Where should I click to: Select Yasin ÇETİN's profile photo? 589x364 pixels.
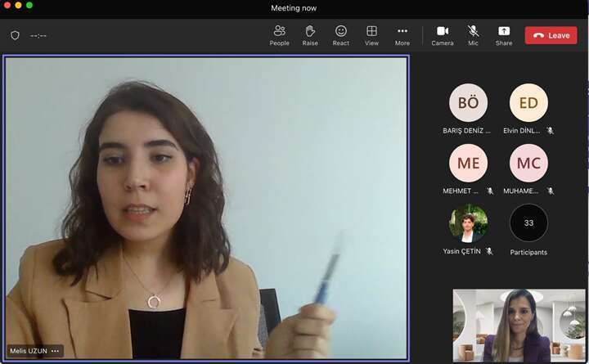coord(468,222)
